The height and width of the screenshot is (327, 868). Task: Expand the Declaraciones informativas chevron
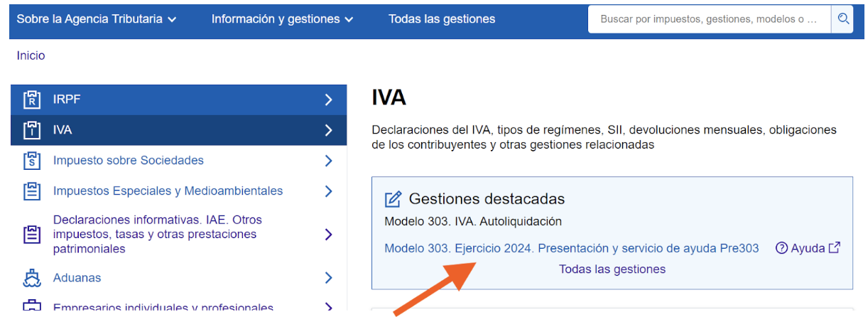click(x=328, y=235)
